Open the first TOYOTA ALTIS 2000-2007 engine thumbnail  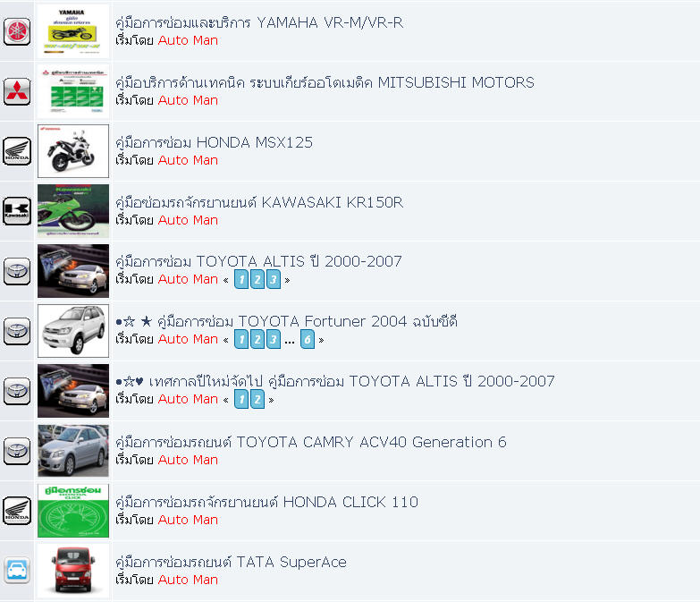[x=73, y=271]
